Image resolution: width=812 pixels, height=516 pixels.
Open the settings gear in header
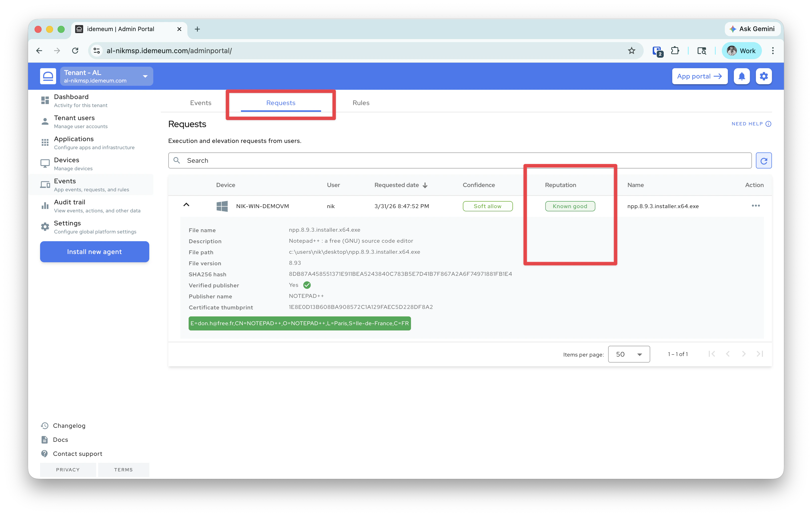click(x=763, y=76)
